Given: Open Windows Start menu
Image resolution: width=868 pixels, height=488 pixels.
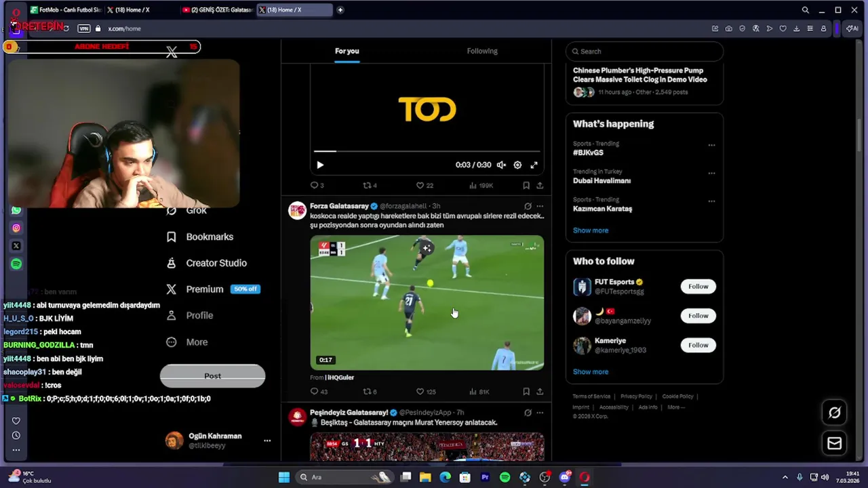Looking at the screenshot, I should [x=284, y=477].
